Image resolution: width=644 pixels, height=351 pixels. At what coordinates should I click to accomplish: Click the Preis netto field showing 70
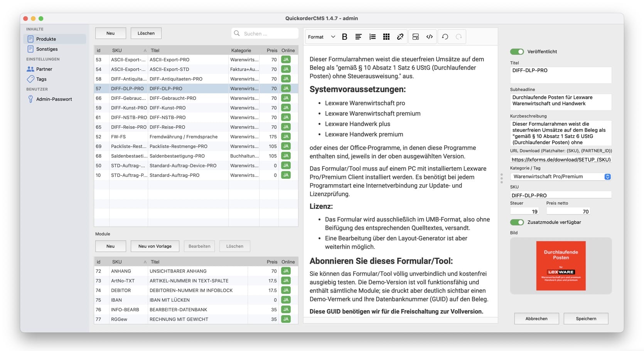pyautogui.click(x=568, y=211)
